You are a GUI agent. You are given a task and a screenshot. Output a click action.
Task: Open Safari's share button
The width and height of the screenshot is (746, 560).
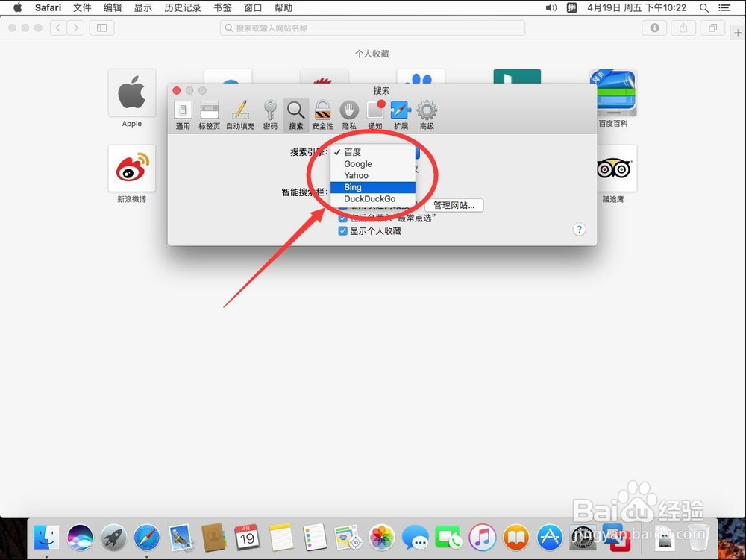[683, 28]
